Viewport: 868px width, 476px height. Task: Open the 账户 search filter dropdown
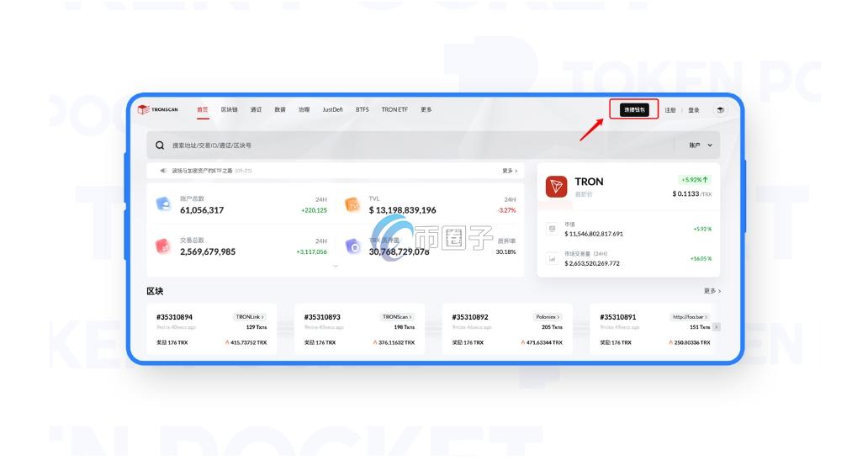(701, 145)
